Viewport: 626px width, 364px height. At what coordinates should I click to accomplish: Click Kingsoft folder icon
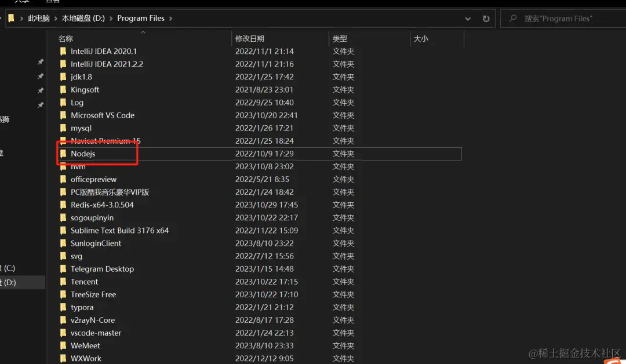click(63, 89)
